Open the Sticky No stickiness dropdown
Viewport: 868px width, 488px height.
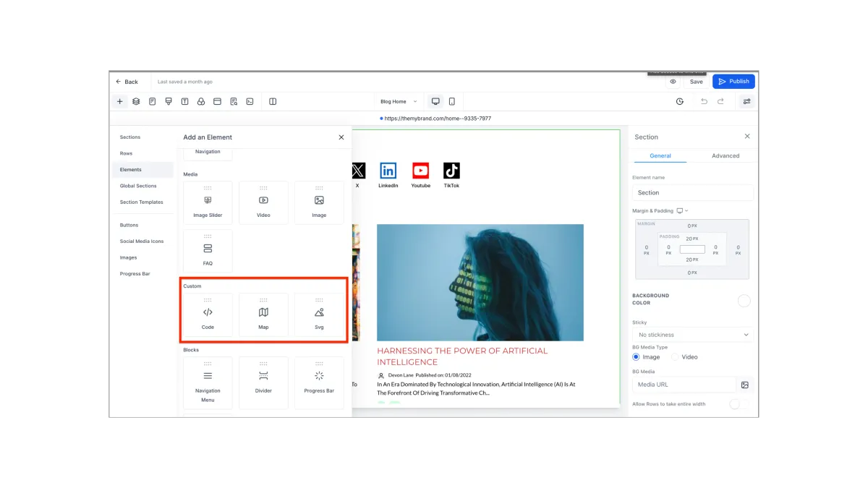pyautogui.click(x=693, y=335)
